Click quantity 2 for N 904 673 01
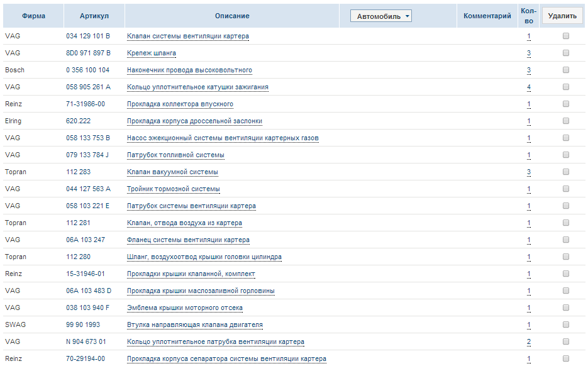The image size is (588, 366). pyautogui.click(x=529, y=342)
